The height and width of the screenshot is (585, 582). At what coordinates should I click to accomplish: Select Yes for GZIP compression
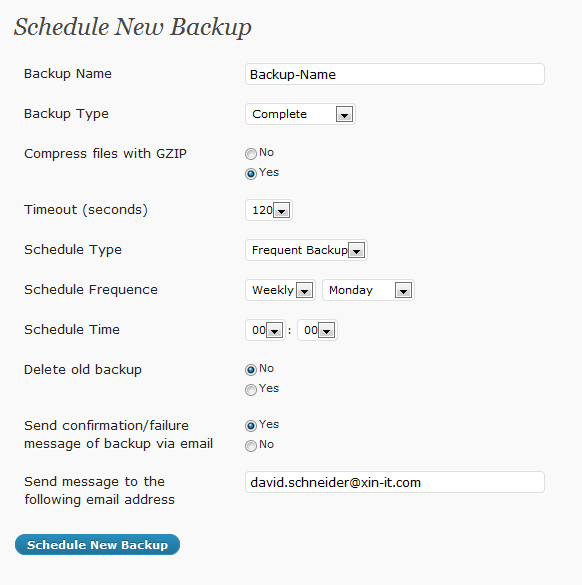point(251,174)
